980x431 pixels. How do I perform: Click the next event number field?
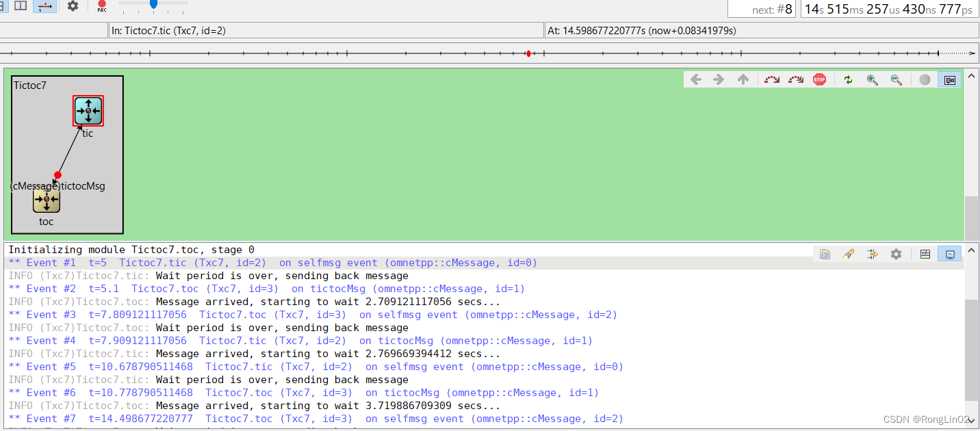pos(761,9)
